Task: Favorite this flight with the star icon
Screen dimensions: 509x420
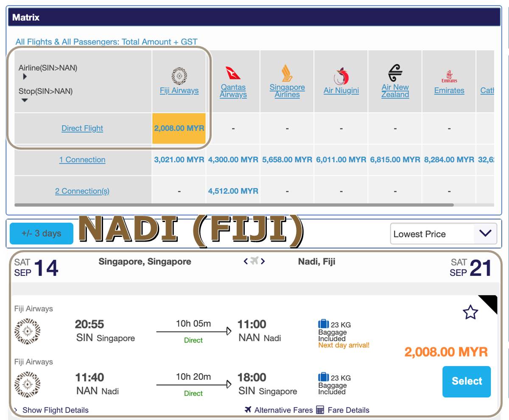Action: point(470,312)
